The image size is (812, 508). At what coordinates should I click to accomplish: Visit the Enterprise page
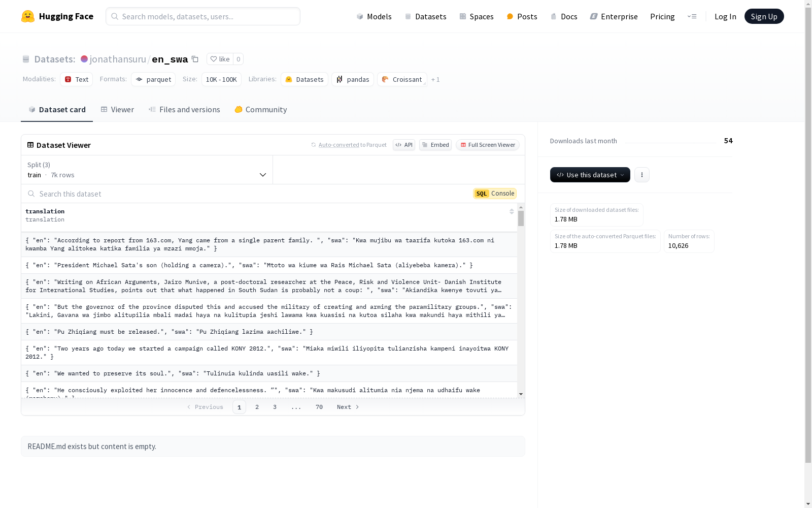click(x=614, y=16)
